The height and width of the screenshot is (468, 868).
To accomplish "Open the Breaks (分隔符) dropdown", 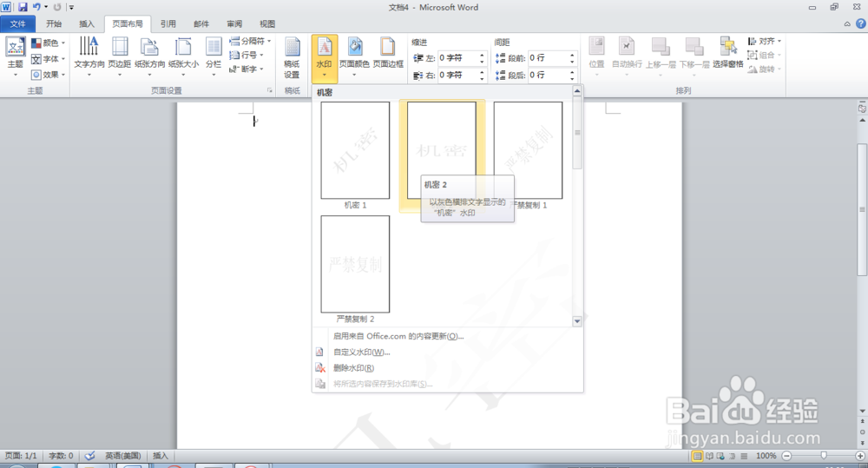I will point(250,41).
